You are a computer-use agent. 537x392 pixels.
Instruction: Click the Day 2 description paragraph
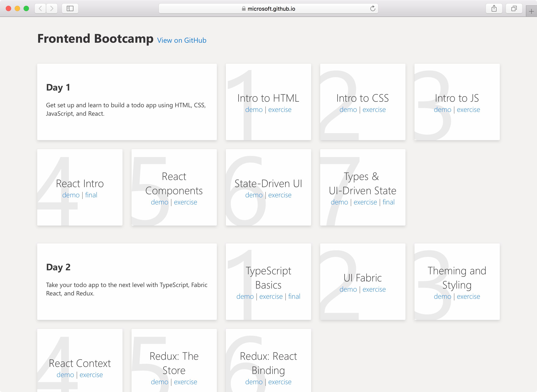click(127, 289)
